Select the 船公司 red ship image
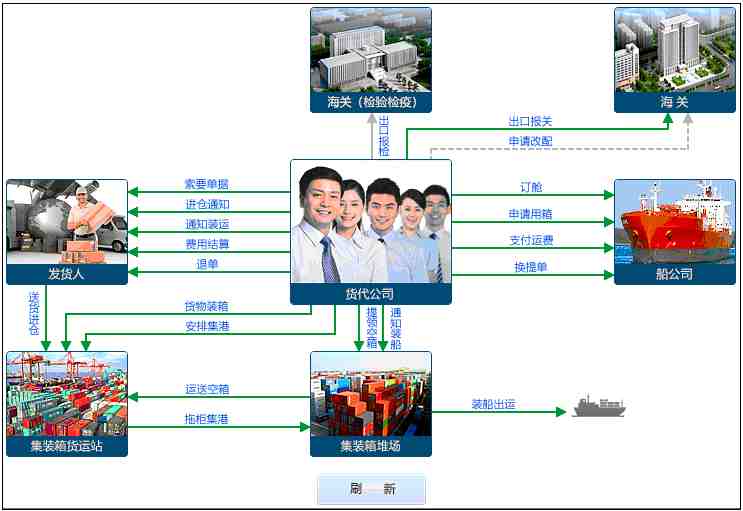This screenshot has width=743, height=511. click(x=675, y=221)
